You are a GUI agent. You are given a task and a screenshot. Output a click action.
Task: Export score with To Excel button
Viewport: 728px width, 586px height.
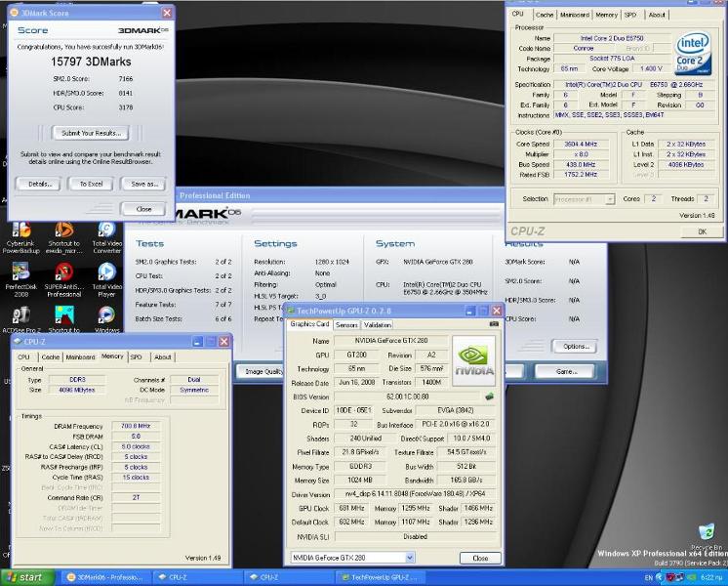pyautogui.click(x=91, y=184)
